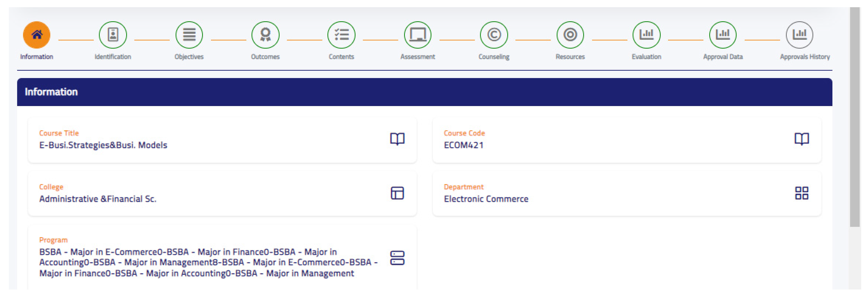
Task: Click the Assessment step label
Action: click(x=417, y=57)
